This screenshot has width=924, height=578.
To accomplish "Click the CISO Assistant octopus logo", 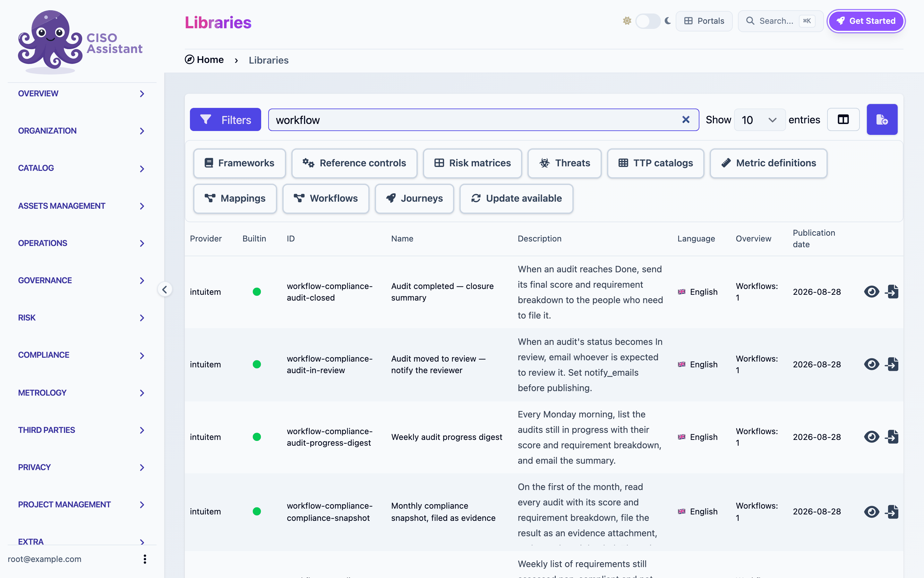I will (x=80, y=42).
